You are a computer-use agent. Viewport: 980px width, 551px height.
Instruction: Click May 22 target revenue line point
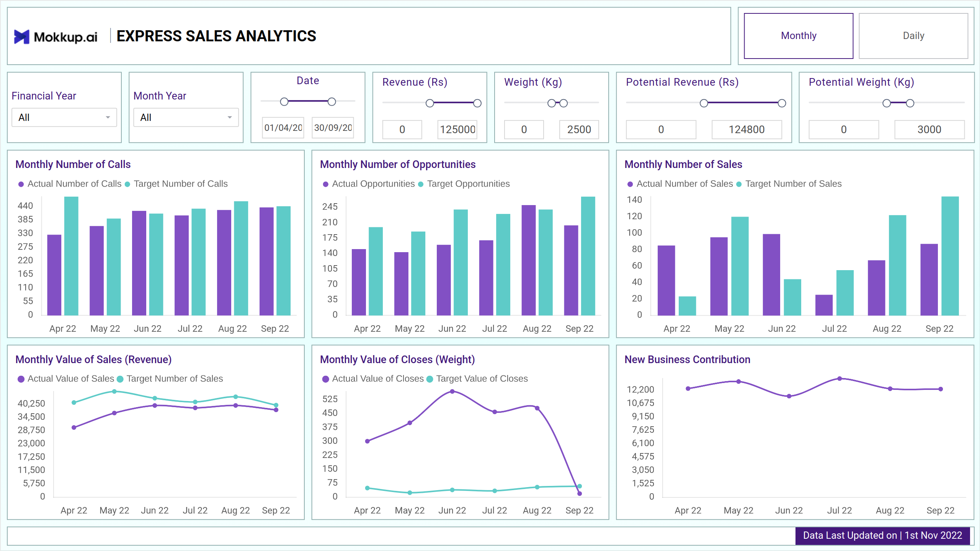[114, 391]
